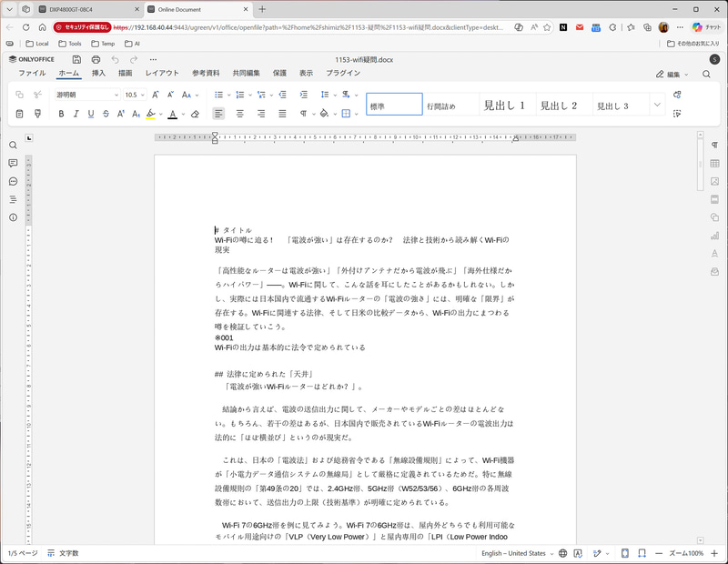Open Table settings in right sidebar
This screenshot has width=728, height=564.
tap(714, 164)
